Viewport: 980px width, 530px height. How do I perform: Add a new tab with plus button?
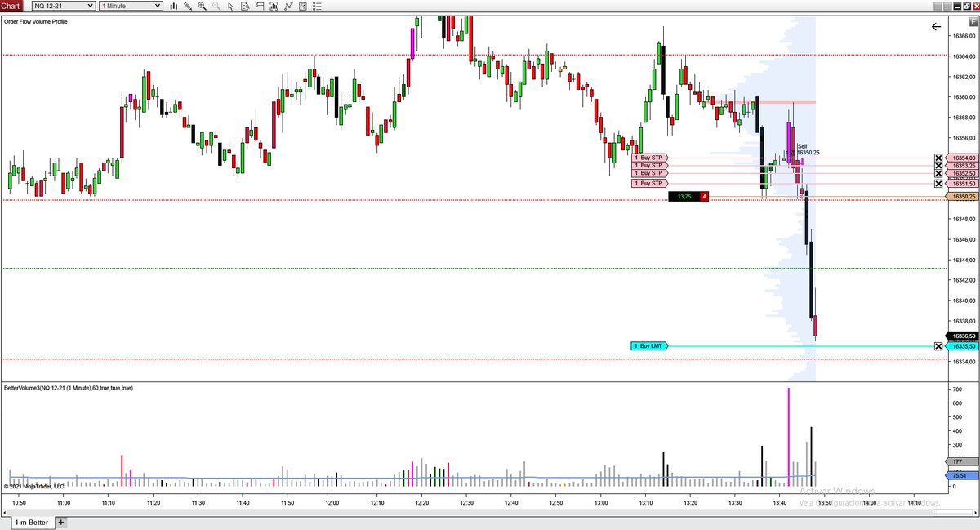coord(60,522)
